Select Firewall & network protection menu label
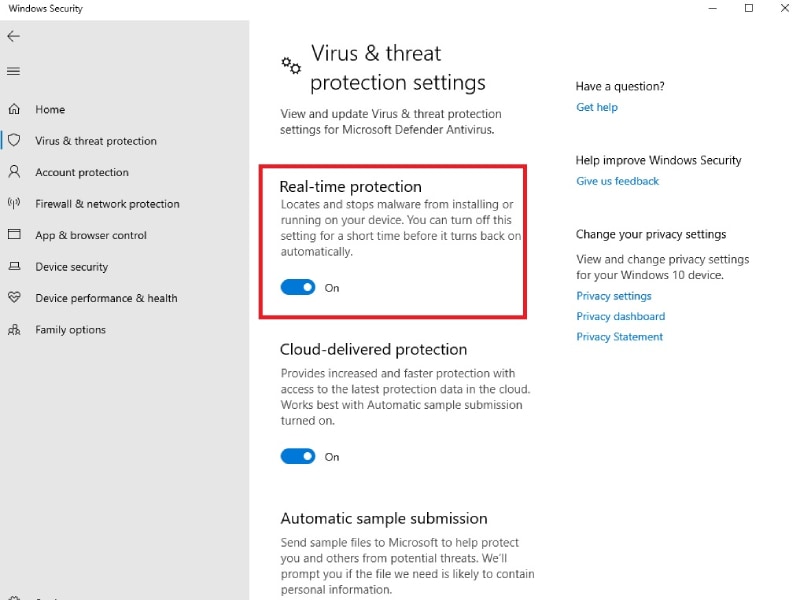Image resolution: width=800 pixels, height=600 pixels. click(x=107, y=204)
